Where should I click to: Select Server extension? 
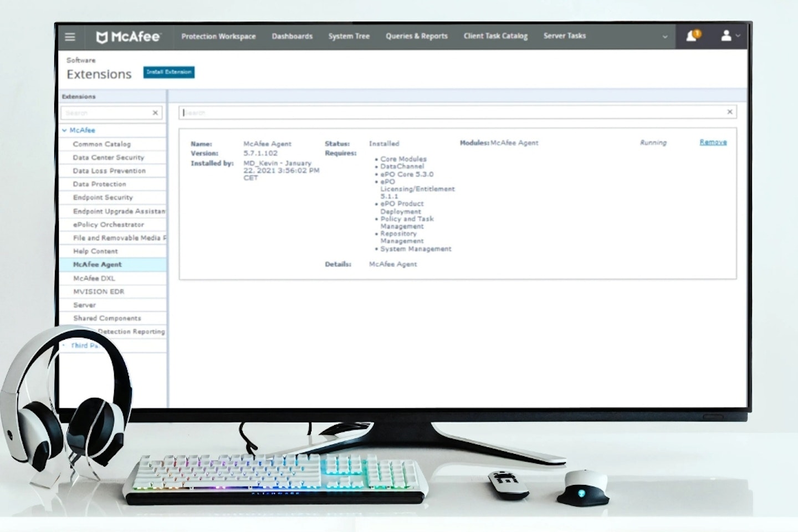point(84,305)
